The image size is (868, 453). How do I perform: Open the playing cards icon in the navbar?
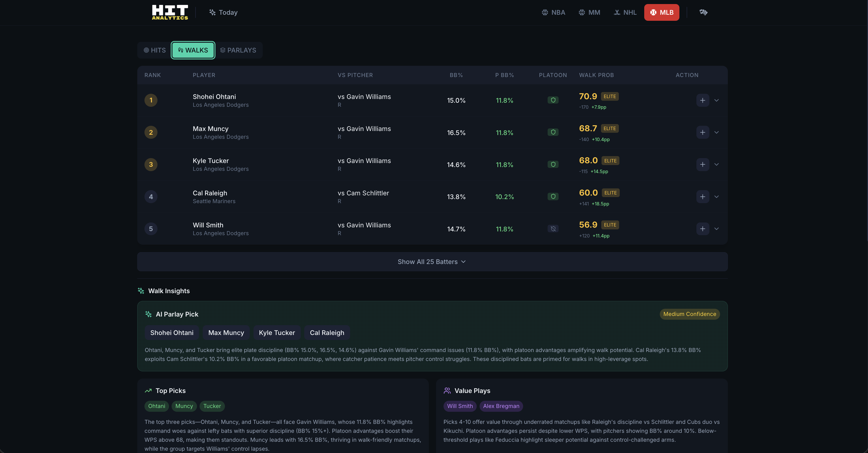[x=703, y=12]
